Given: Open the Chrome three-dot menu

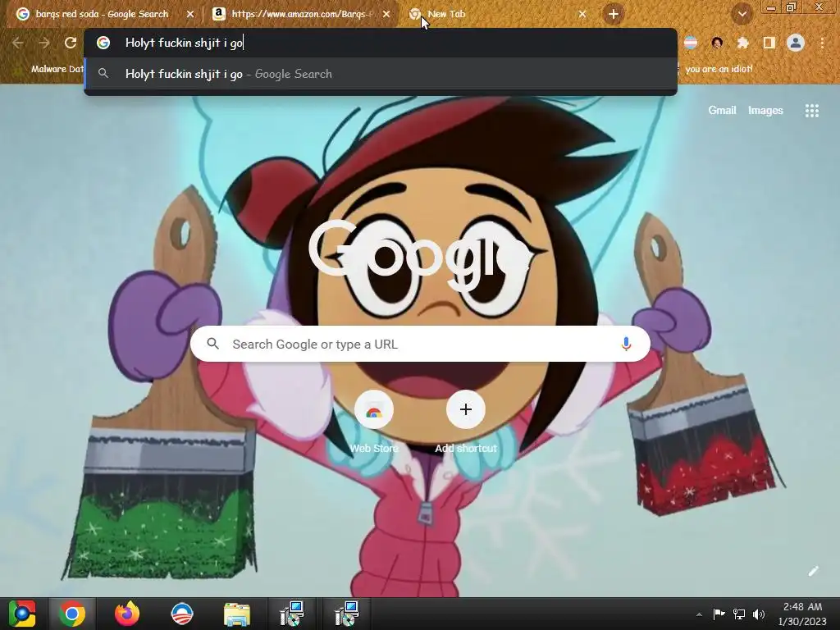Looking at the screenshot, I should 822,43.
